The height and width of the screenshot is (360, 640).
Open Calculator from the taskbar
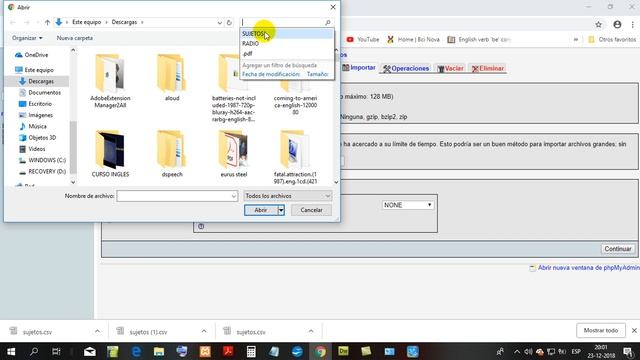[x=251, y=351]
